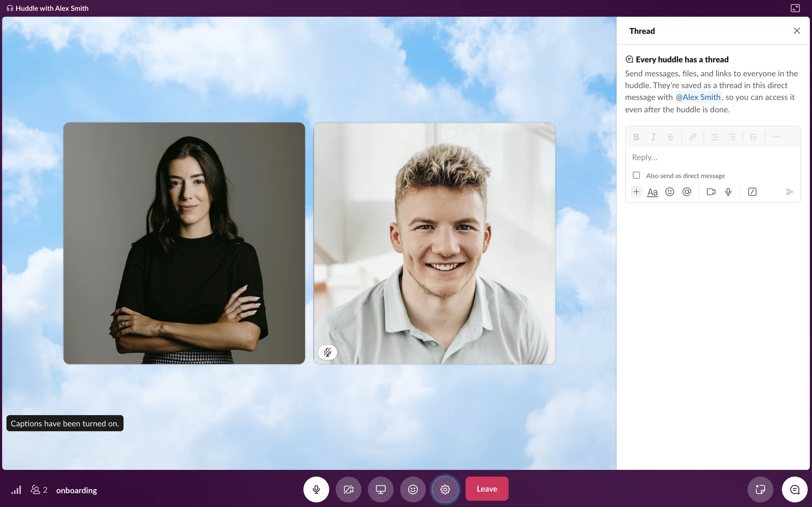Start screen sharing with monitor icon
The height and width of the screenshot is (507, 812).
pyautogui.click(x=381, y=489)
